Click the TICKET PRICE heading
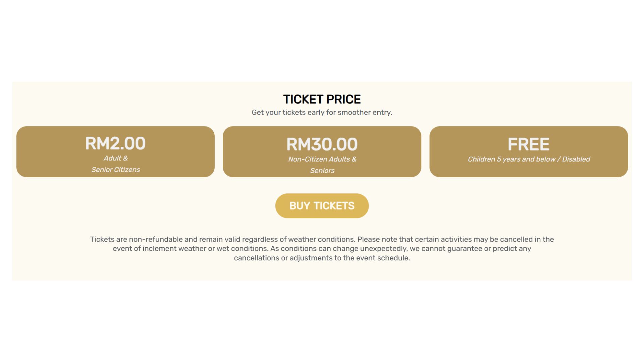The height and width of the screenshot is (362, 644). 322,99
